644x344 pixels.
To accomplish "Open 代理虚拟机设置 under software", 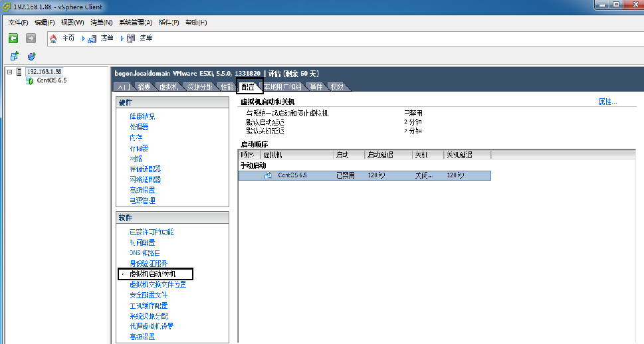I will pos(152,326).
